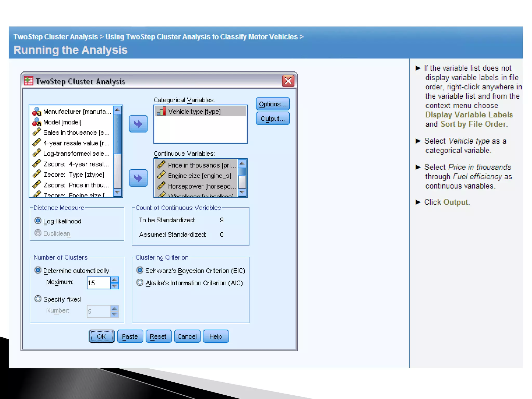Click ruler icon beside Zscore: Price in thousands

(37, 185)
